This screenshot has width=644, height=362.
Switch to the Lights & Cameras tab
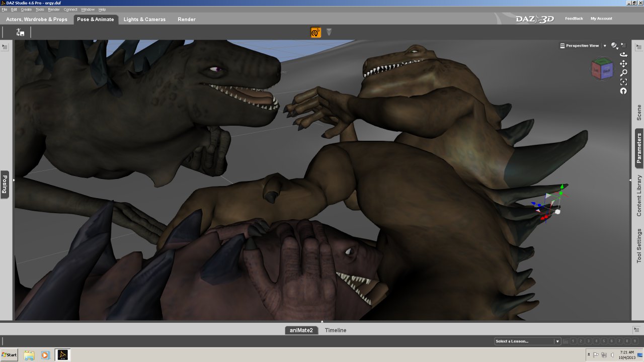(144, 20)
